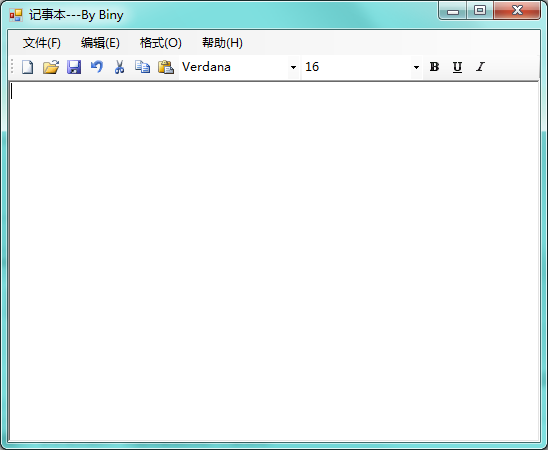This screenshot has width=548, height=450.
Task: Click the font size field showing 16
Action: [x=356, y=67]
